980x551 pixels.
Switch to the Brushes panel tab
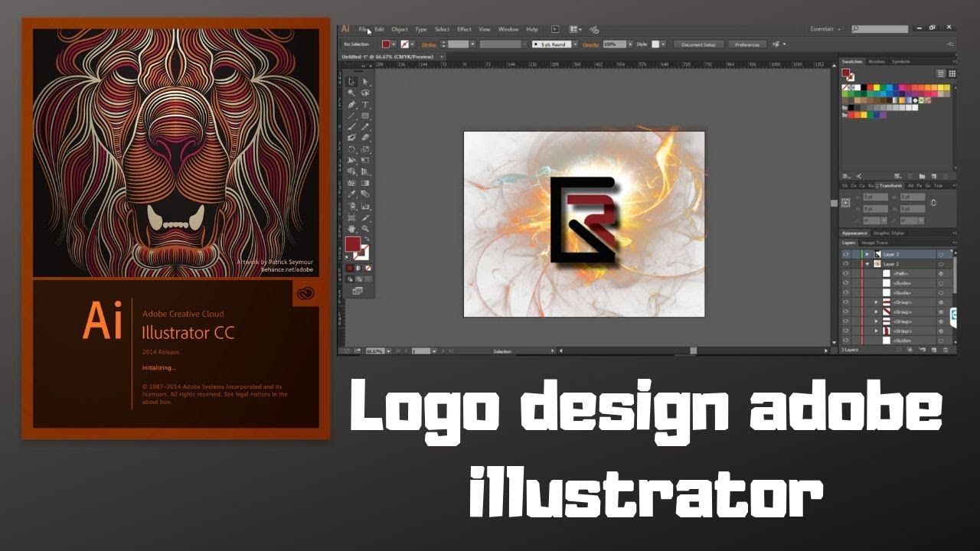(x=877, y=61)
